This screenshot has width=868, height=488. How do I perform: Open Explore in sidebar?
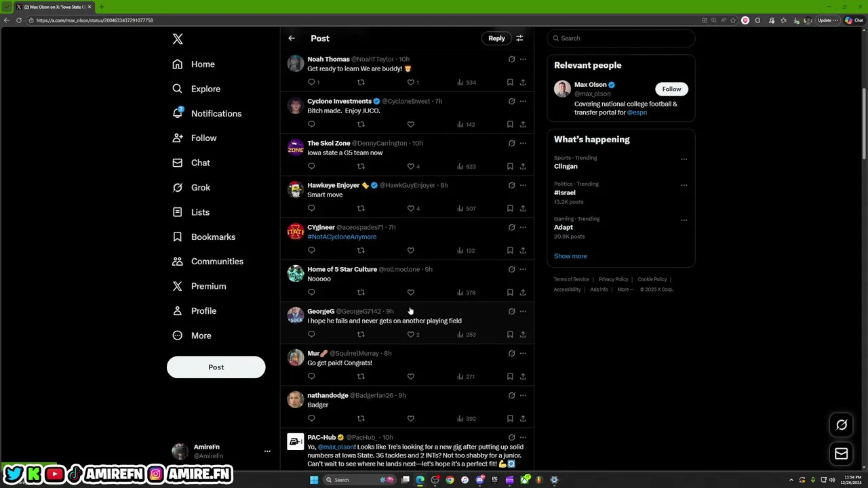pos(197,89)
